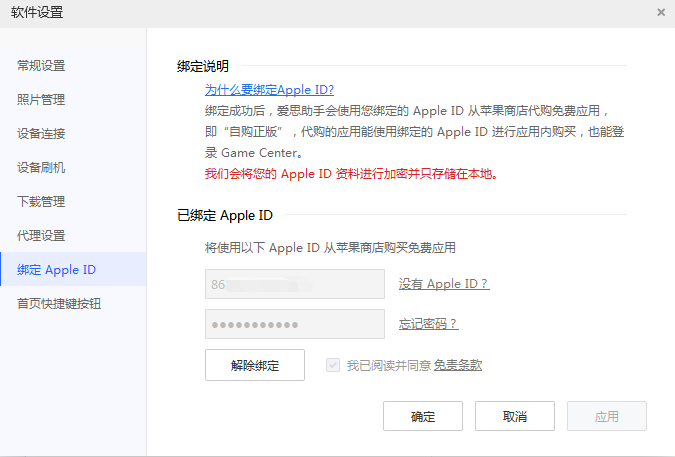The height and width of the screenshot is (457, 675).
Task: Switch to 照片管理 in sidebar
Action: [x=41, y=100]
